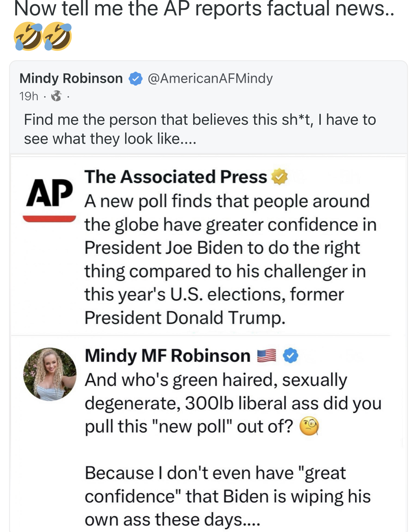Click the Mindy MF Robinson display name

click(168, 355)
